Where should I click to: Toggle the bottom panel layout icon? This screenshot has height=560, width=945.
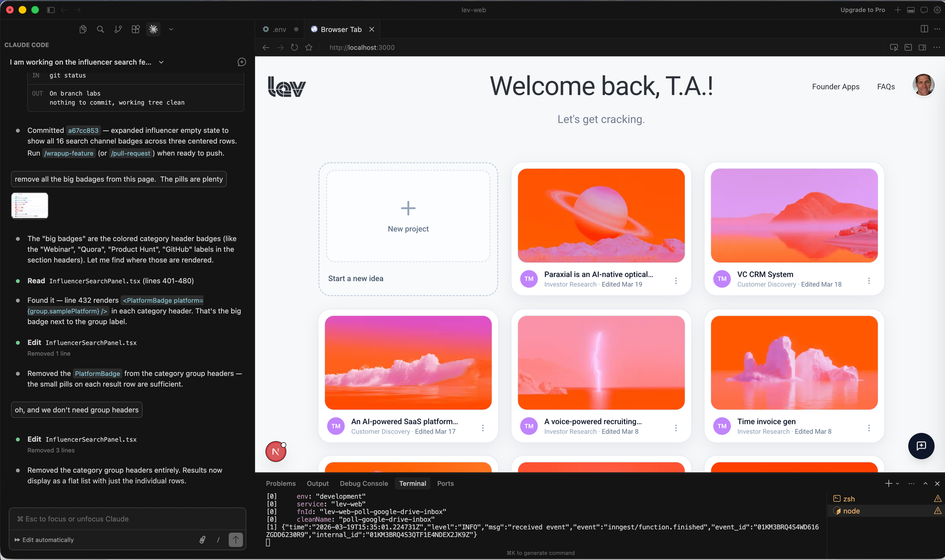coord(911,10)
